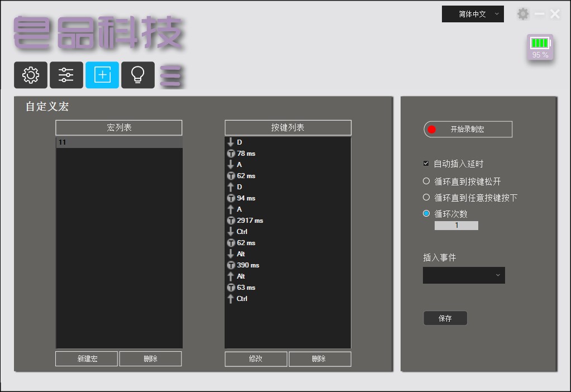This screenshot has height=392, width=571.
Task: Select the highlighted macro editing icon
Action: [102, 75]
